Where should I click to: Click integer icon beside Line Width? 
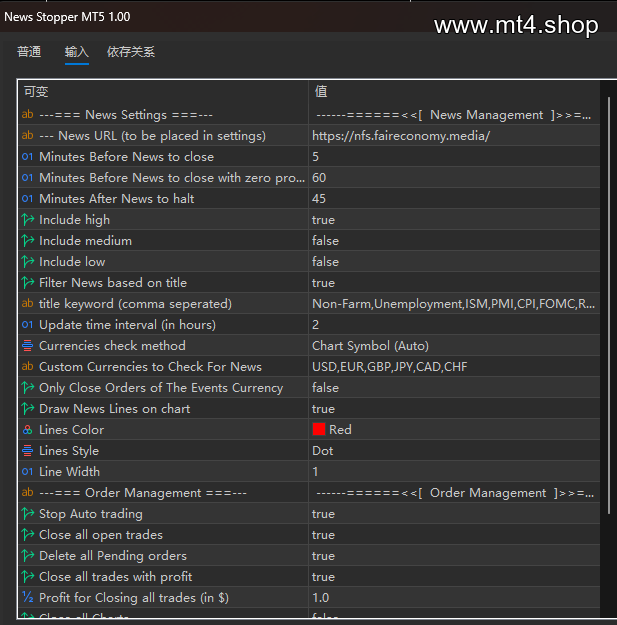(x=28, y=472)
